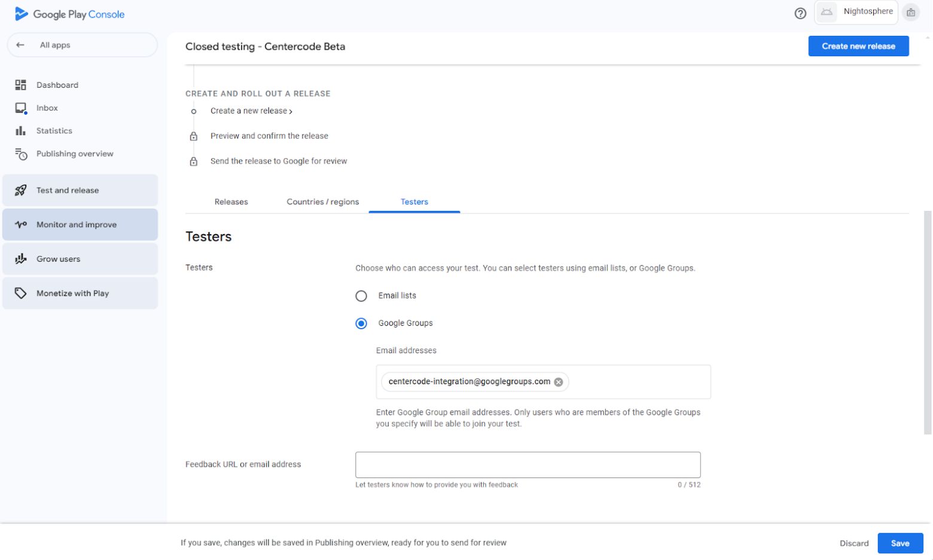Click the Grow users chart icon
This screenshot has height=560, width=933.
[21, 259]
